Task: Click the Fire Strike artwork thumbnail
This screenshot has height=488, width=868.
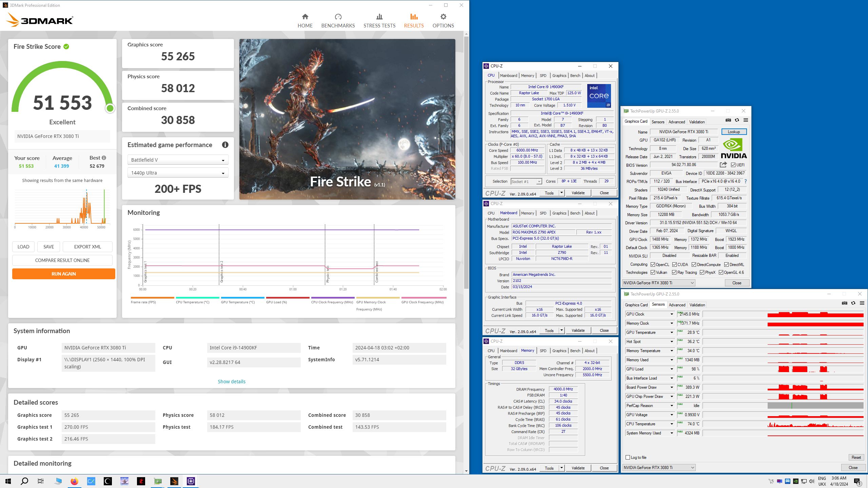Action: coord(347,119)
